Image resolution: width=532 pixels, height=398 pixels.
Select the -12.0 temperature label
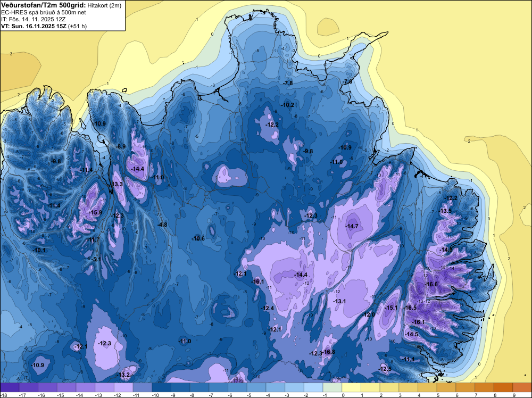coord(369,314)
